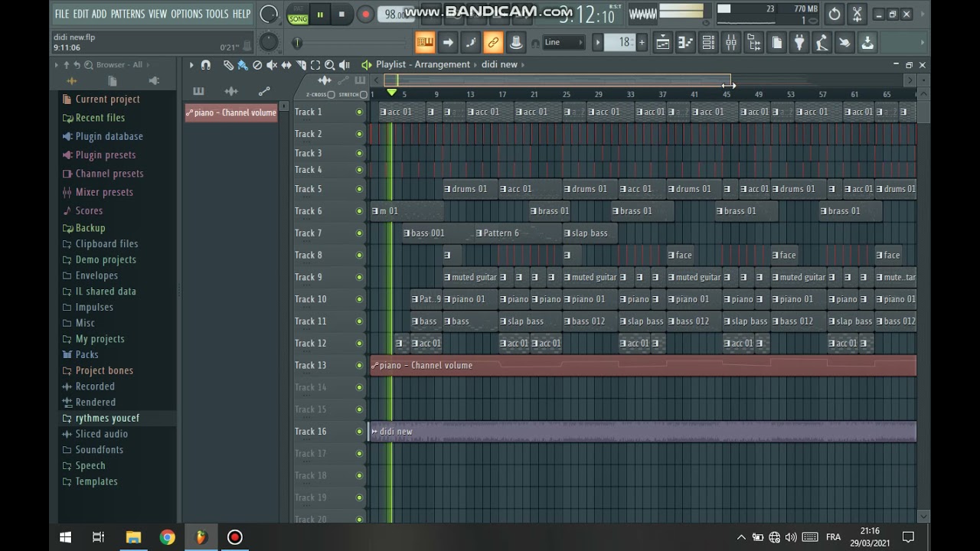Image resolution: width=980 pixels, height=551 pixels.
Task: Select the slice tool in playlist toolbar
Action: point(301,65)
